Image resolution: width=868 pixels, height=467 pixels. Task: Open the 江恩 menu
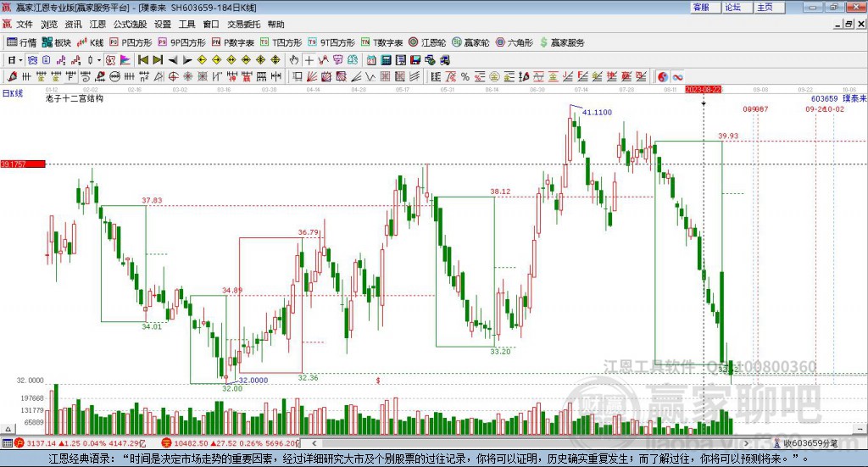click(x=97, y=25)
